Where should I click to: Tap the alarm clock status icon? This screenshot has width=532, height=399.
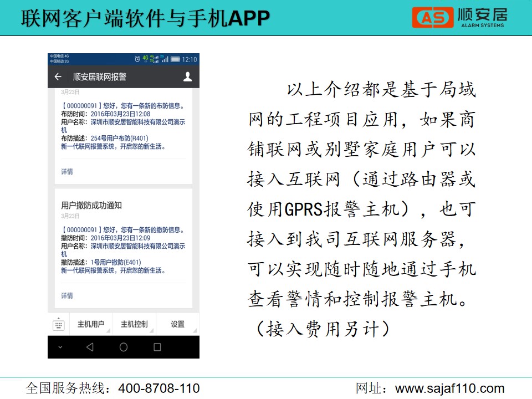pyautogui.click(x=137, y=59)
